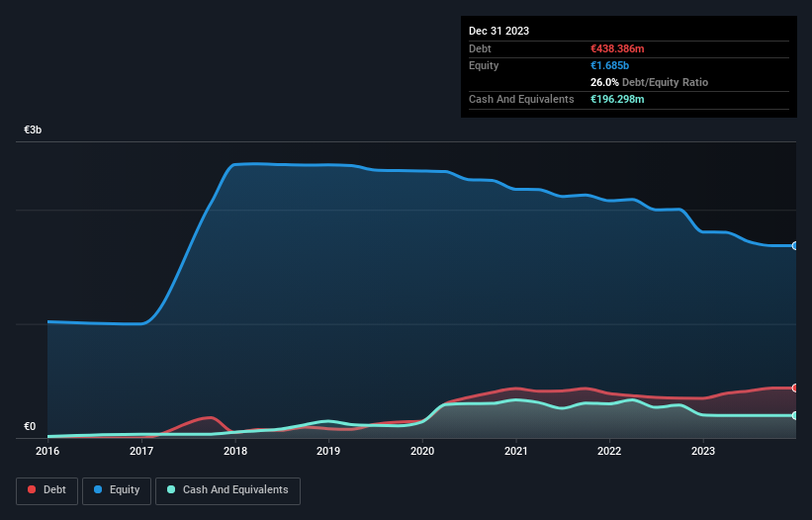
Task: Click the 2019 x-axis label
Action: click(x=328, y=451)
